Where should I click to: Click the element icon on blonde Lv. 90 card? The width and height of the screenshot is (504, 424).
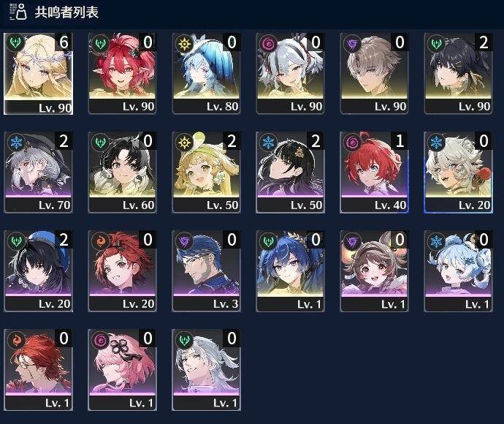click(15, 43)
